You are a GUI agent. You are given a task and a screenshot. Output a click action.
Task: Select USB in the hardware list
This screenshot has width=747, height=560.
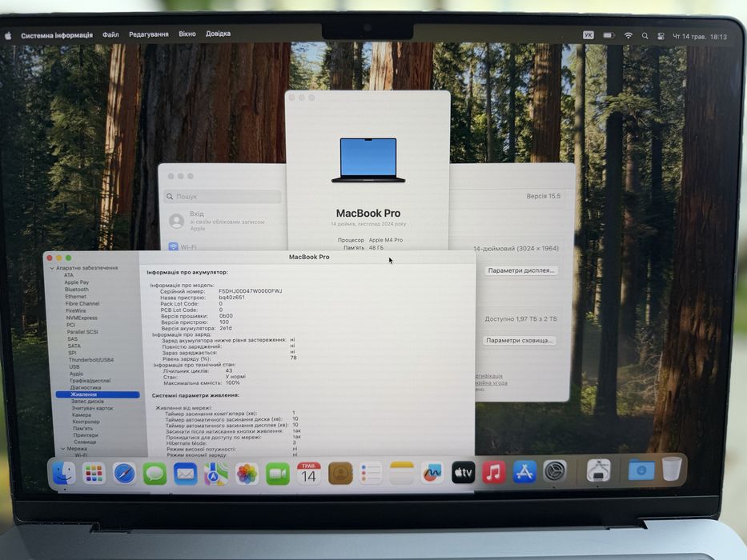point(74,366)
